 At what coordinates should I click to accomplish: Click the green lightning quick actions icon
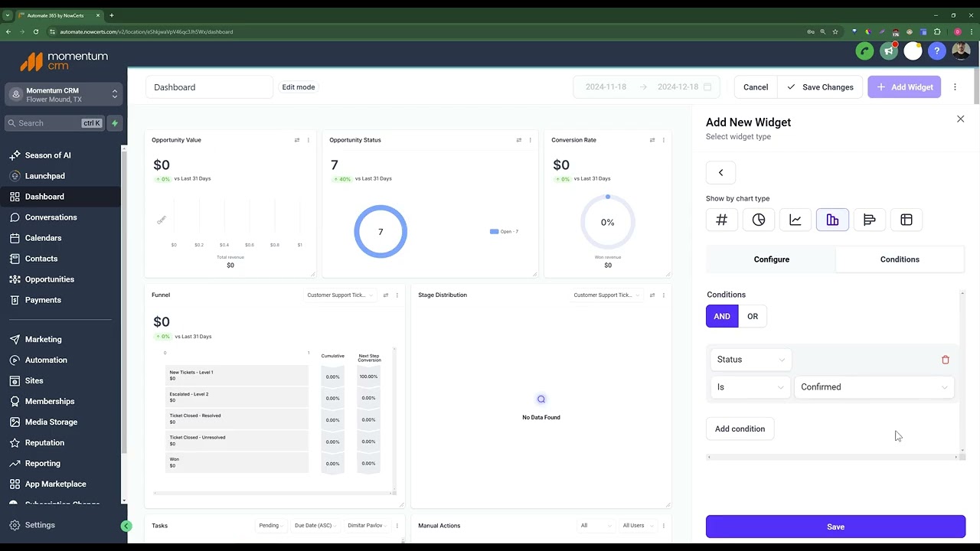point(114,123)
